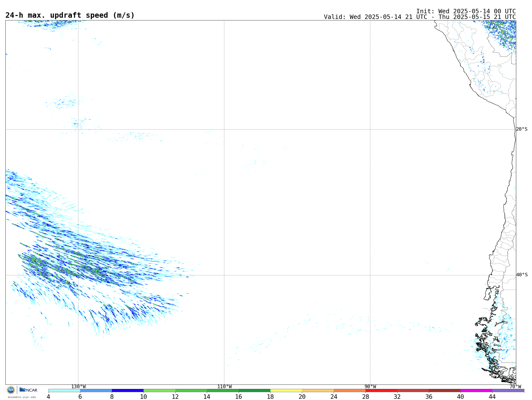Click colorbar tick label 20
Screen dimensions: 532x400
pyautogui.click(x=302, y=397)
